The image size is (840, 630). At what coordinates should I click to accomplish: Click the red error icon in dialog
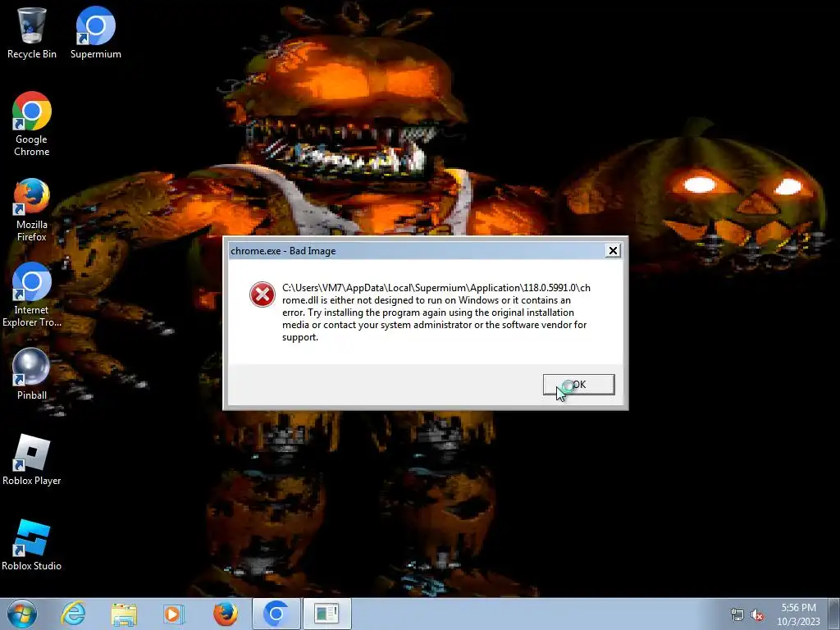[262, 294]
